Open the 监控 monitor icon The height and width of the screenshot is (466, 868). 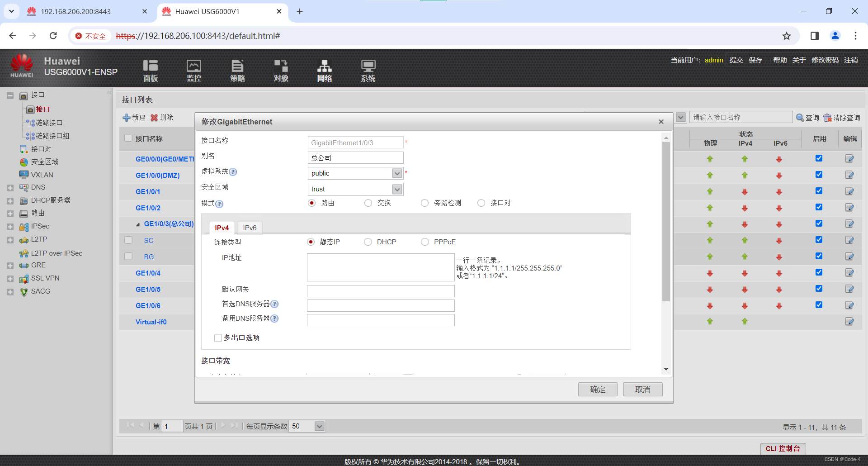coord(194,71)
